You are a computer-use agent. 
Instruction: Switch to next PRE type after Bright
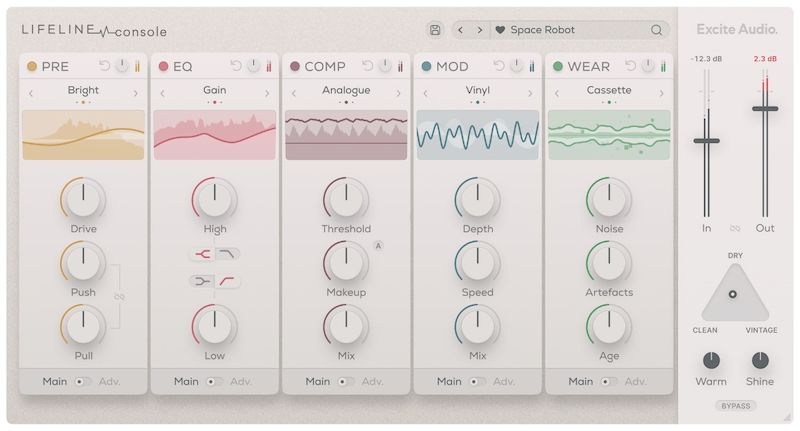pos(136,94)
